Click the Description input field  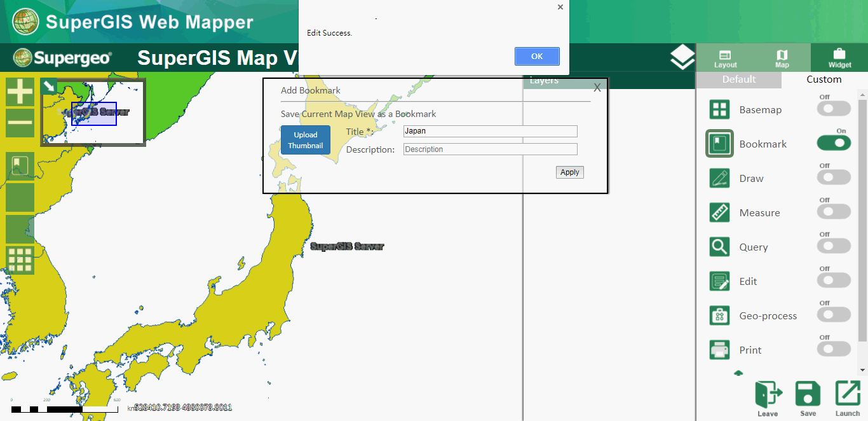[x=491, y=149]
